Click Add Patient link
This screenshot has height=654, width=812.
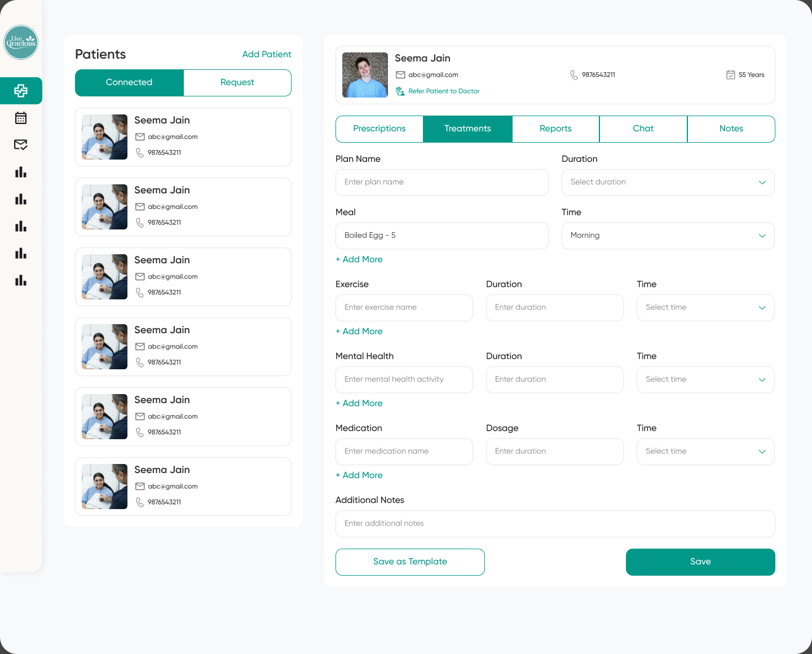point(267,54)
